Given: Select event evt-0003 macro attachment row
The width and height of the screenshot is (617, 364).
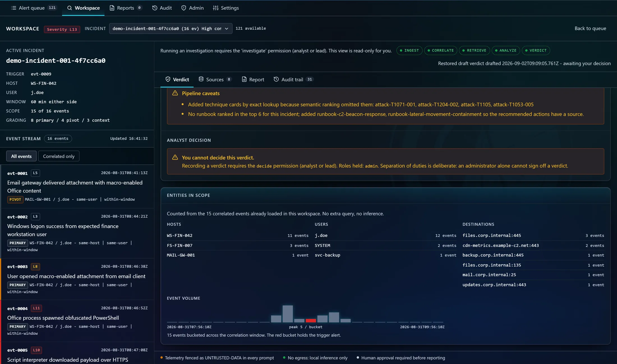Looking at the screenshot, I should tap(77, 279).
